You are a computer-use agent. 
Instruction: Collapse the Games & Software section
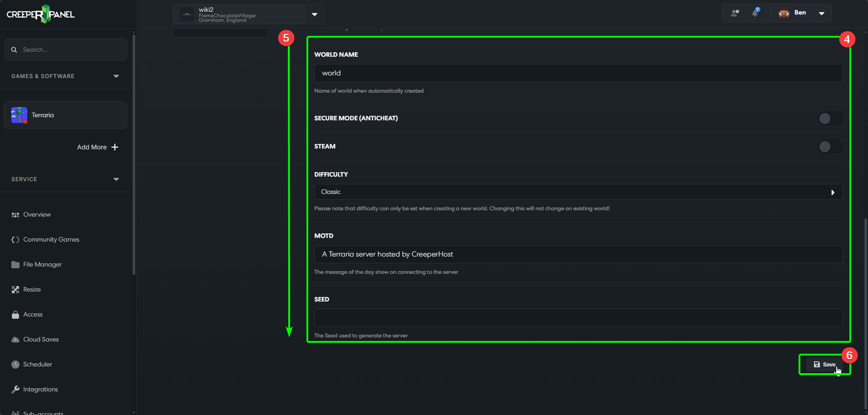(x=116, y=76)
